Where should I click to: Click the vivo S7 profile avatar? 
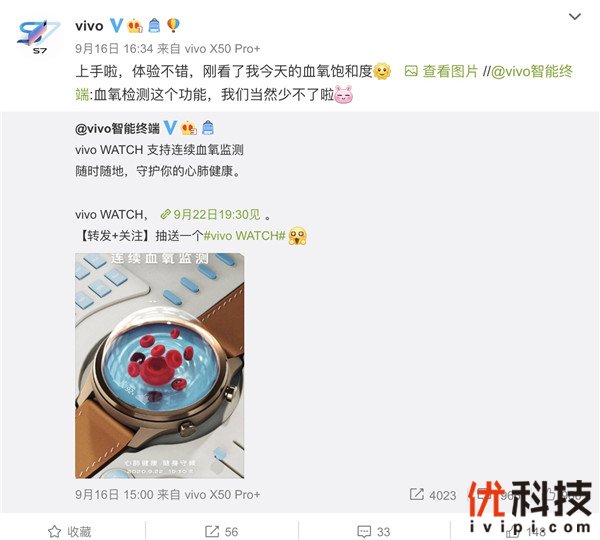(38, 37)
